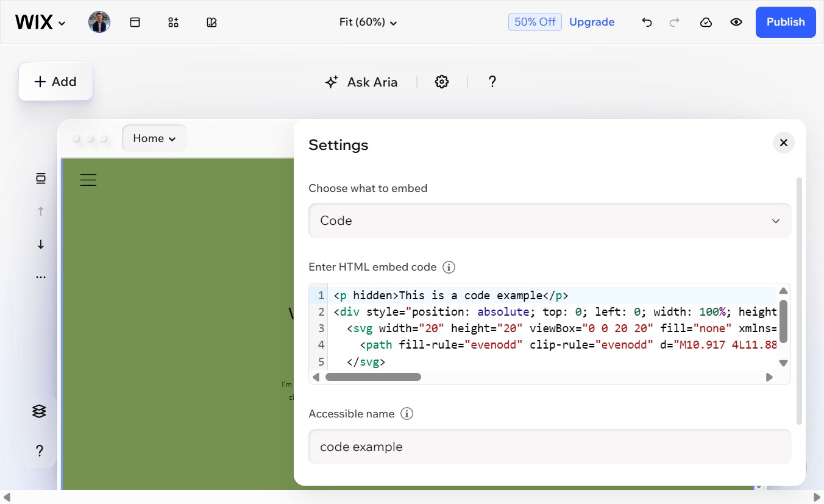
Task: Click the user profile avatar
Action: [99, 23]
